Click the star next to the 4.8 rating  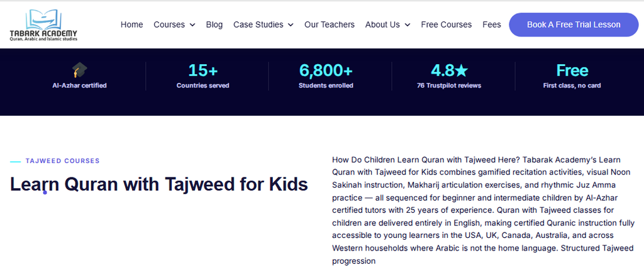(461, 70)
